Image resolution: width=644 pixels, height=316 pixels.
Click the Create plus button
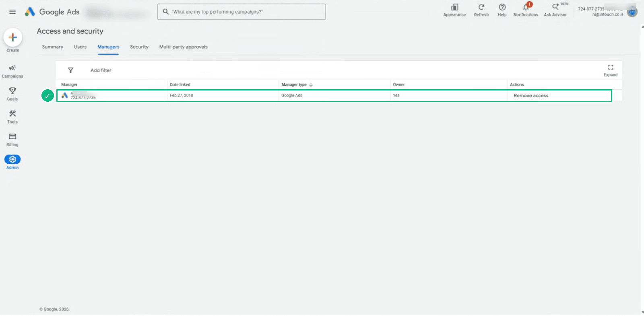(13, 37)
